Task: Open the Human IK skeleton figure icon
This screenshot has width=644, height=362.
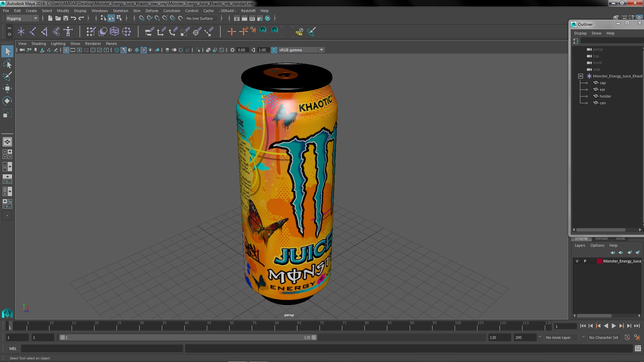Action: tap(68, 32)
